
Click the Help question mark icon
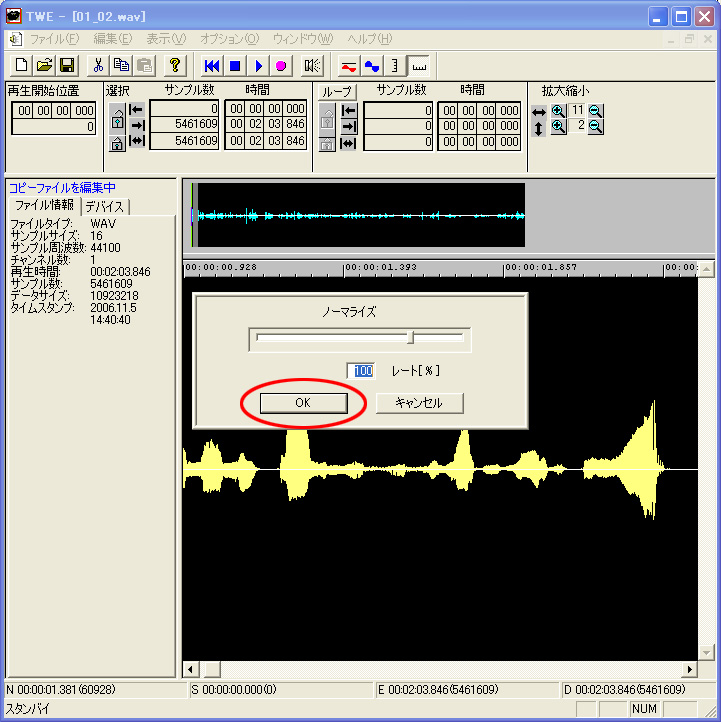pyautogui.click(x=175, y=66)
